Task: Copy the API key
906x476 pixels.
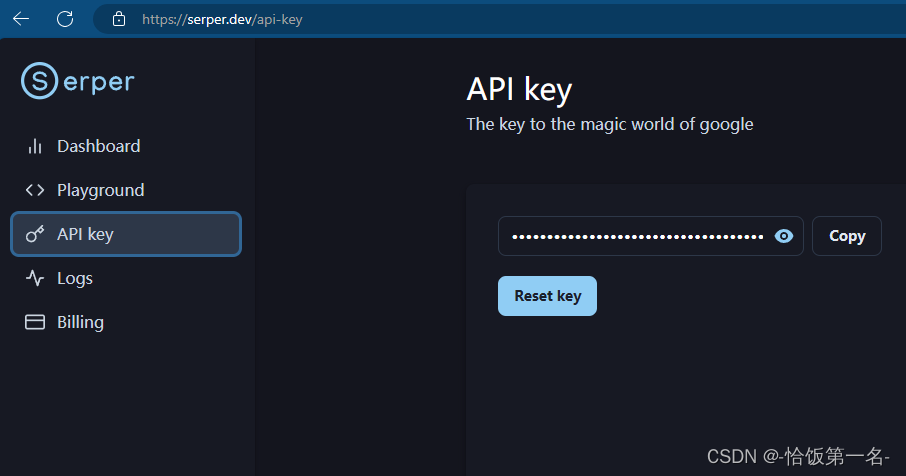Action: pos(846,236)
